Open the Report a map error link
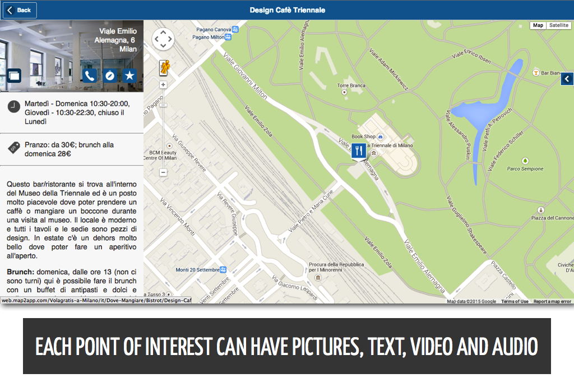574x392 pixels. [x=552, y=301]
